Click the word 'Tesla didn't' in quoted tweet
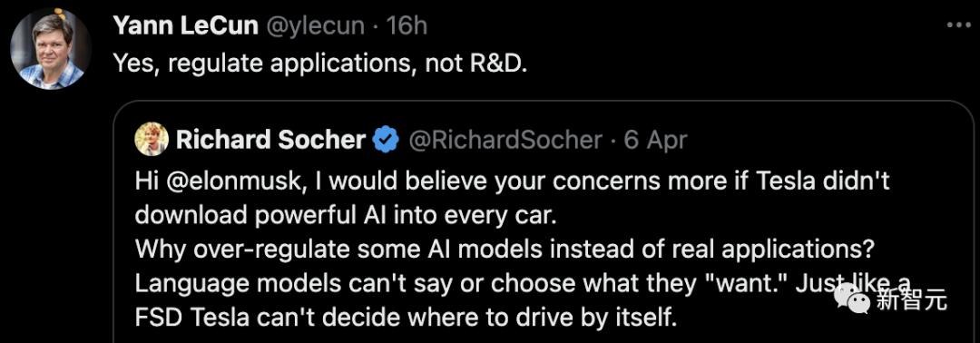The image size is (980, 343). click(822, 181)
